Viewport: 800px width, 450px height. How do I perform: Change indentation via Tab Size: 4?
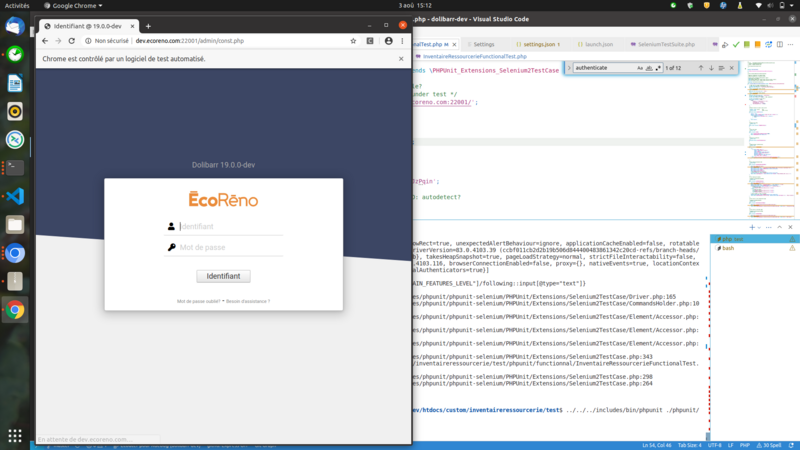pos(689,445)
